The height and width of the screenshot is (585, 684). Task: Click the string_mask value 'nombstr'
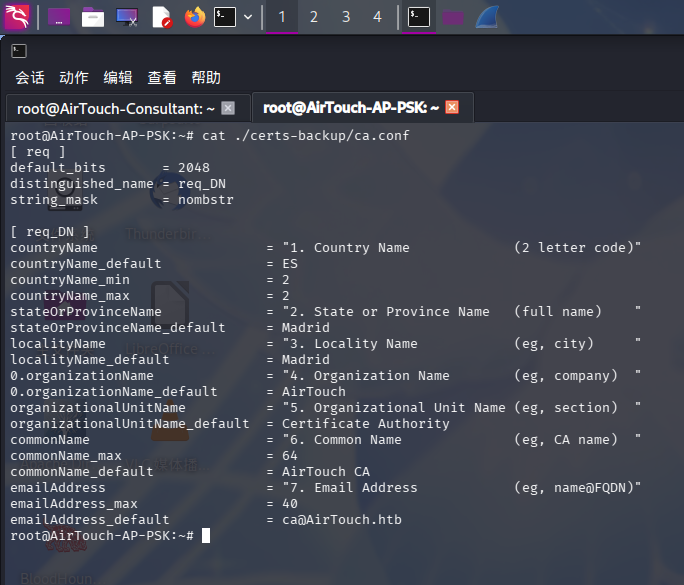[205, 200]
